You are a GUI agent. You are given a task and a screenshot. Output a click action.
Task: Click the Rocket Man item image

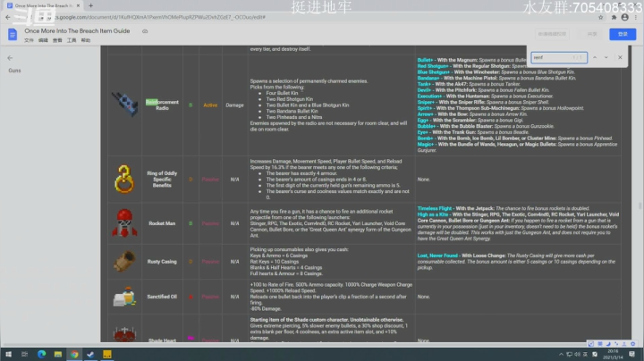coord(124,223)
